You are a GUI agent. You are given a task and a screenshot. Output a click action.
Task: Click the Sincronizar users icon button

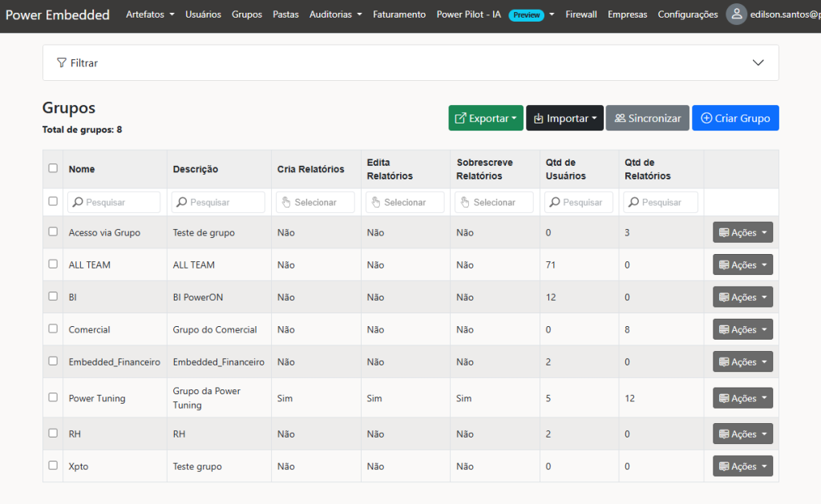620,119
